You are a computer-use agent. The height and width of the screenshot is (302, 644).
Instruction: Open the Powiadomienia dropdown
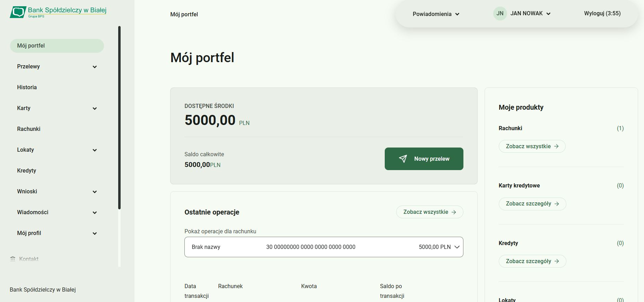tap(435, 14)
